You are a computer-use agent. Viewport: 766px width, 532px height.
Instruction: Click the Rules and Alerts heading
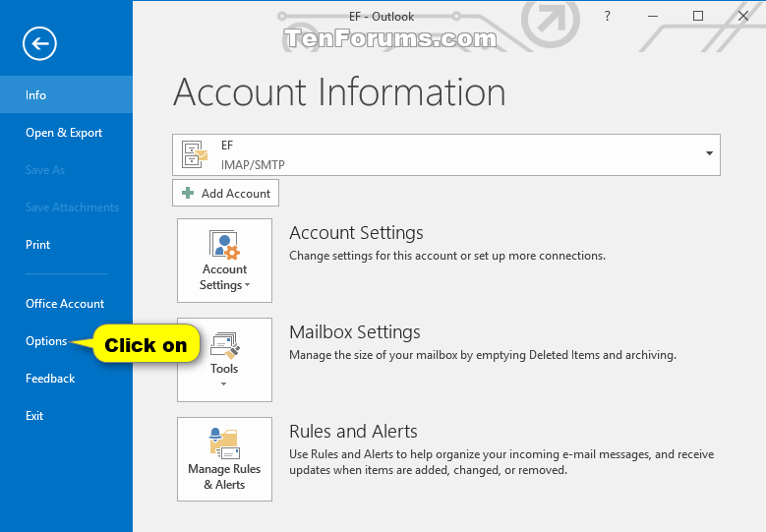pyautogui.click(x=353, y=432)
